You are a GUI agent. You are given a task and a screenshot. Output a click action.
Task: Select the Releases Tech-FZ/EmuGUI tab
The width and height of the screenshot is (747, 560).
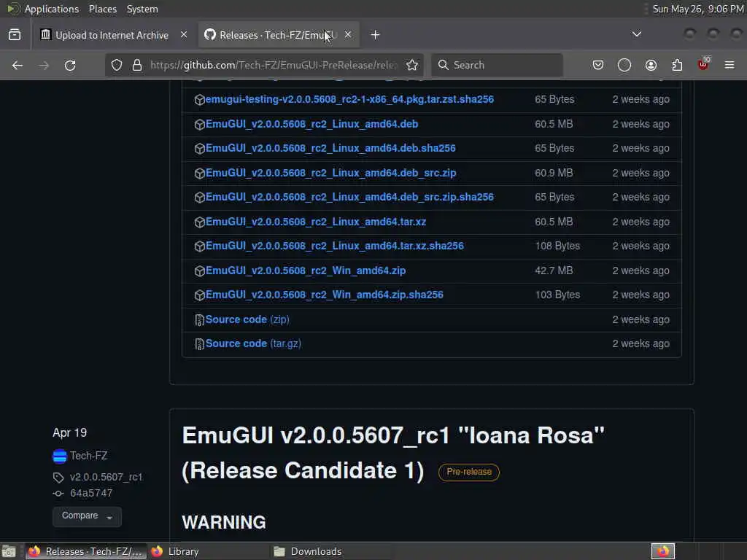279,35
